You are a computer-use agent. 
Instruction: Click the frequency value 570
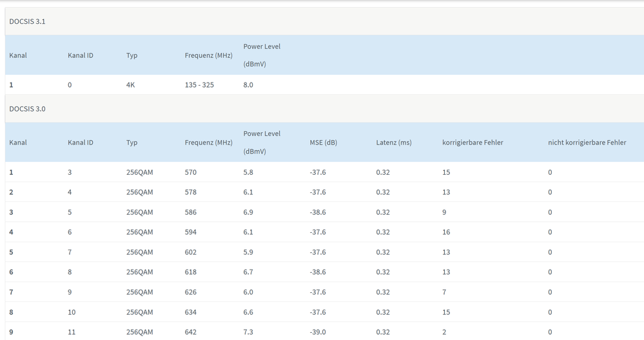click(x=191, y=172)
